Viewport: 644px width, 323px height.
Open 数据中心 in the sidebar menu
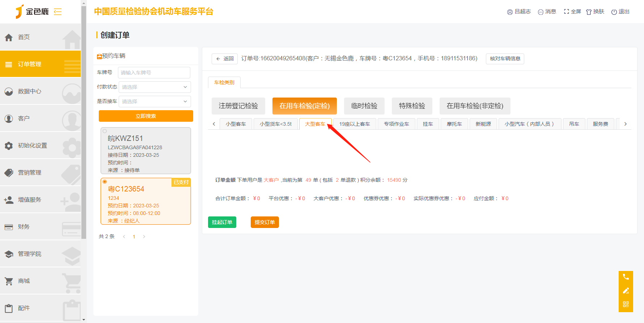[30, 91]
